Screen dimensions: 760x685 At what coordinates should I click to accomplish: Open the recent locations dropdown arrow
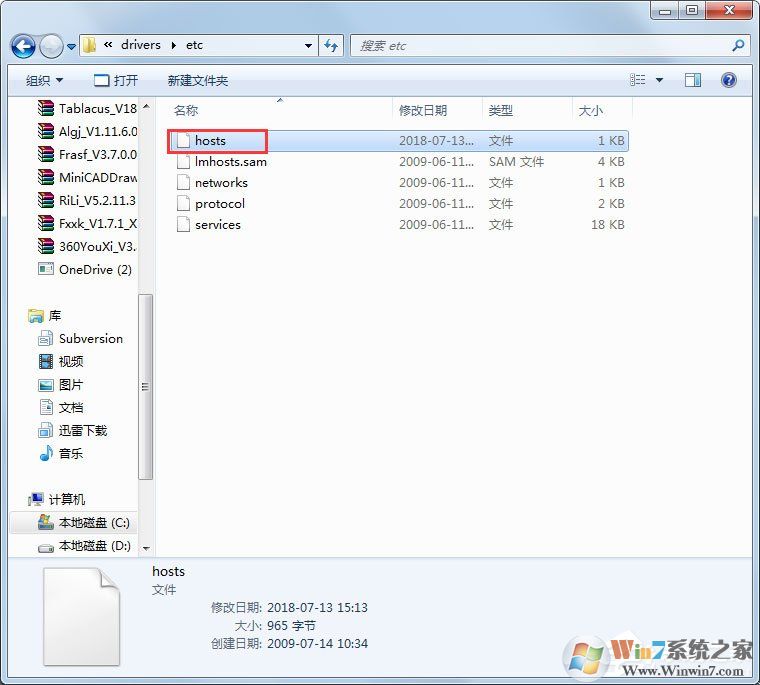pos(71,47)
